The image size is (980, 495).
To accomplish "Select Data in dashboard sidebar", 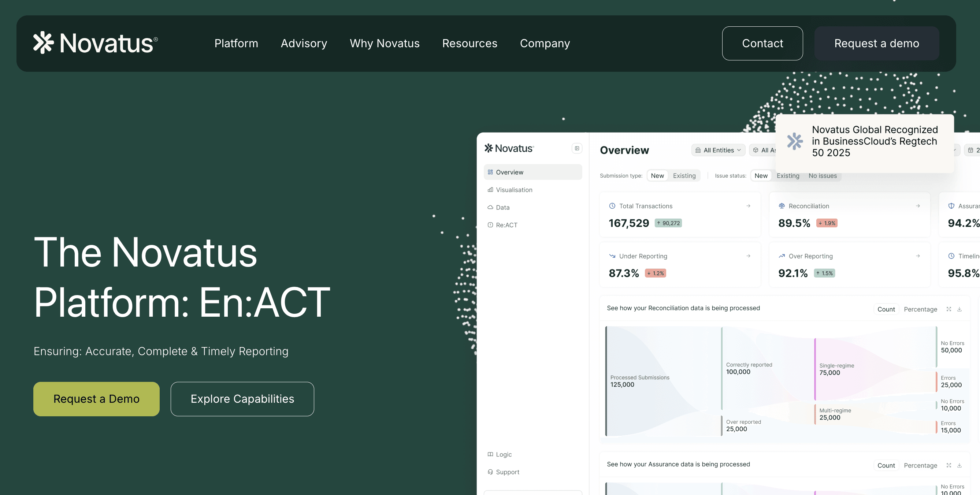I will tap(502, 207).
